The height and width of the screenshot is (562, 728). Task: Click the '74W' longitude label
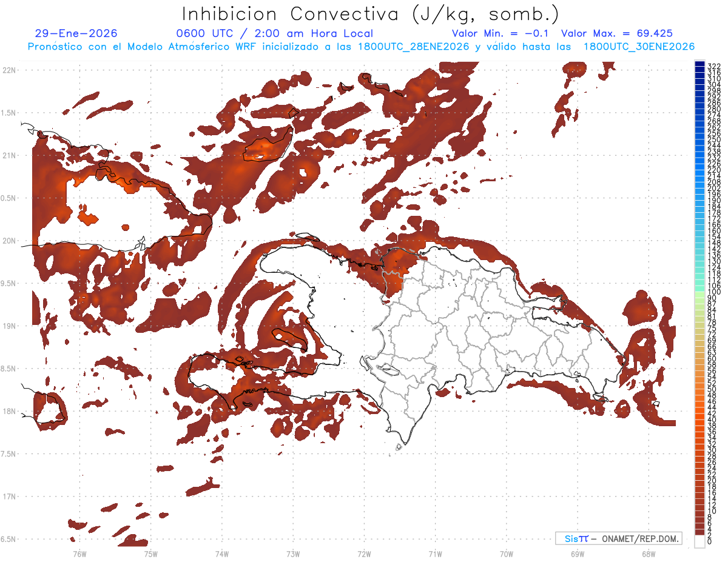pyautogui.click(x=221, y=553)
